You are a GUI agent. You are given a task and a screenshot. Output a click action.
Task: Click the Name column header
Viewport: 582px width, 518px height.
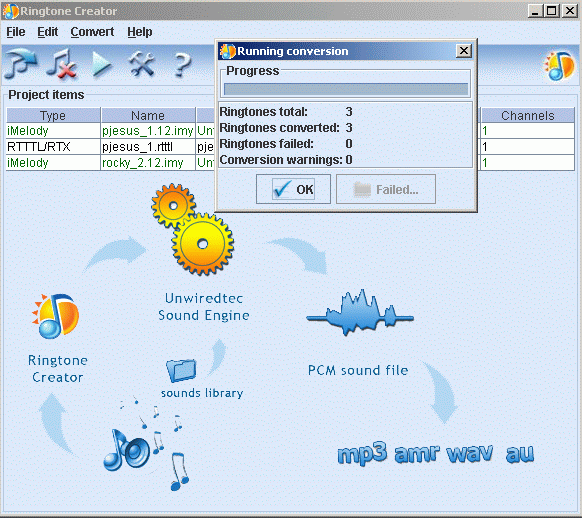click(x=148, y=115)
